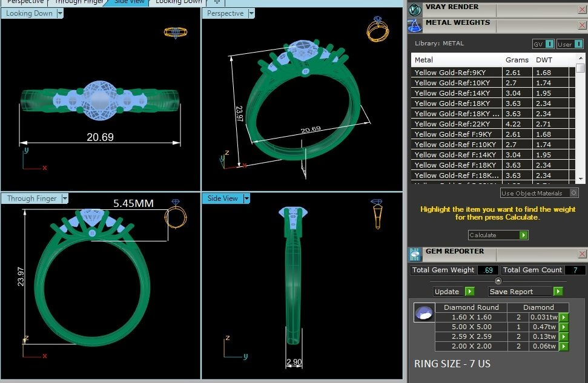Click the Gem Reporter panel icon
The height and width of the screenshot is (383, 588).
coord(414,254)
